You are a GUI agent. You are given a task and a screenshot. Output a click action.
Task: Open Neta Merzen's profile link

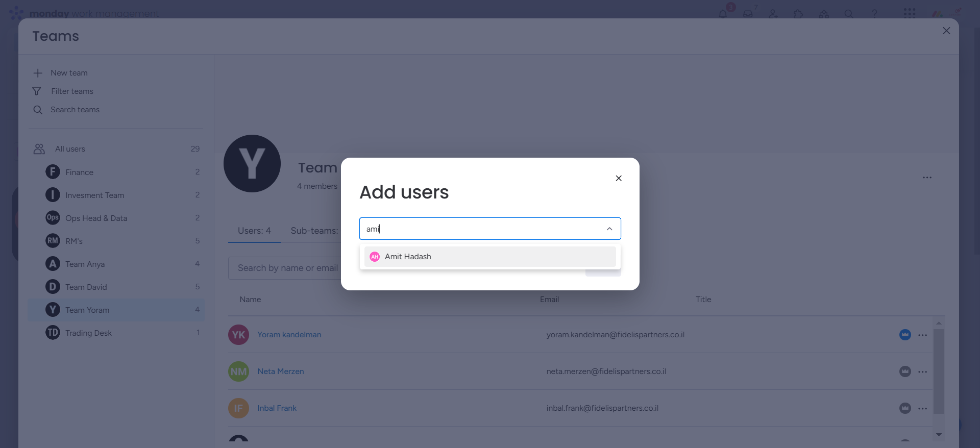click(280, 371)
